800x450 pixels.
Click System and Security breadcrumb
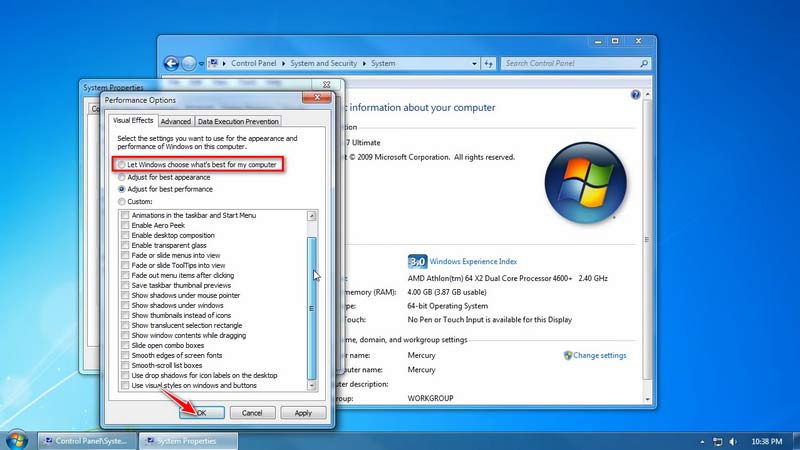[x=323, y=63]
